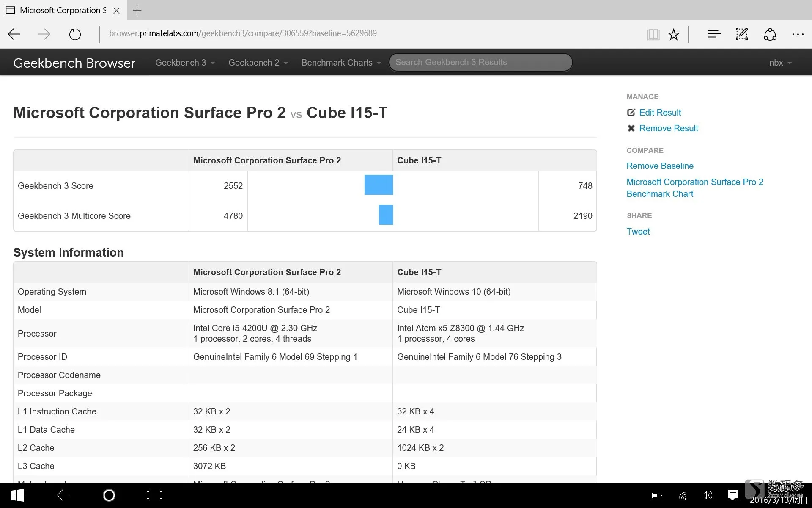Viewport: 812px width, 508px height.
Task: Click the 'Operating System' row label
Action: coord(52,292)
